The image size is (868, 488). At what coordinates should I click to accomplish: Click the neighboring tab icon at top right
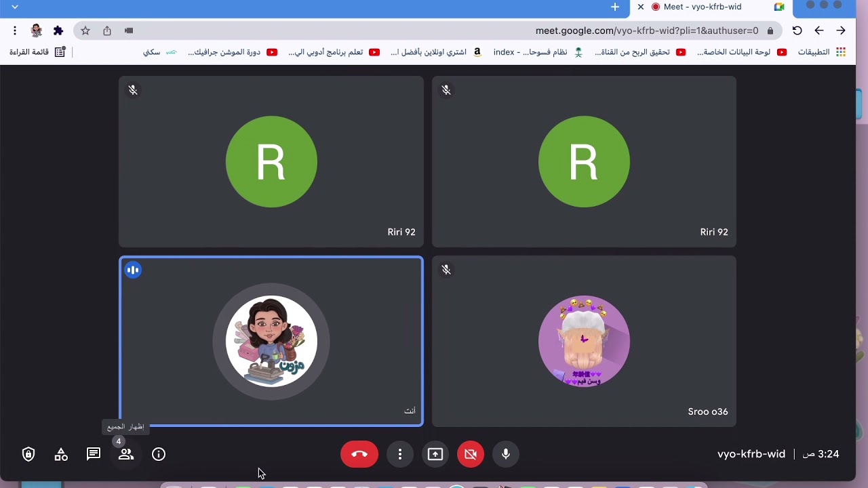[x=779, y=7]
